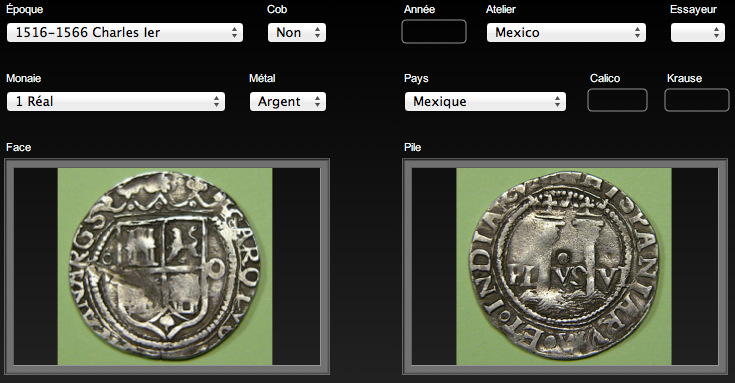Viewport: 735px width, 383px height.
Task: Click the Métal label
Action: tap(262, 78)
